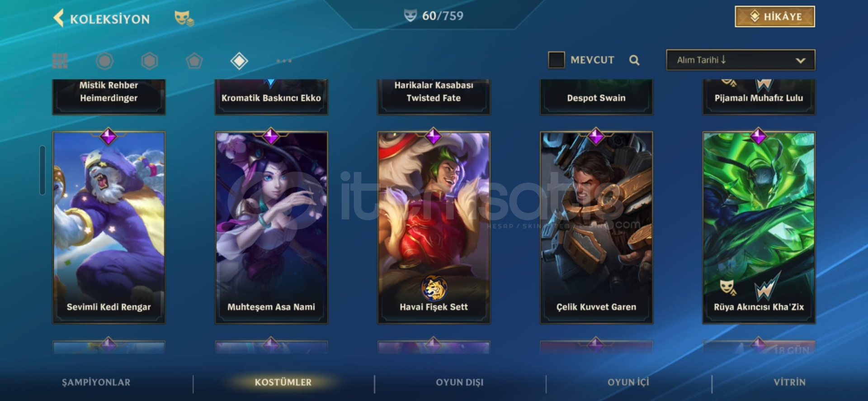This screenshot has width=868, height=401.
Task: Toggle the Mevcut checkbox
Action: (x=556, y=60)
